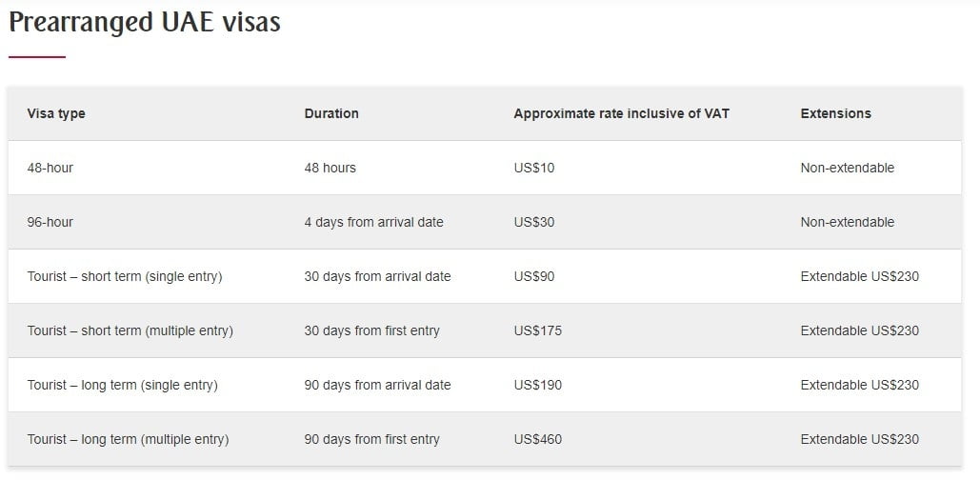Click Approximate rate inclusive of VAT header
The width and height of the screenshot is (980, 480).
pos(621,113)
